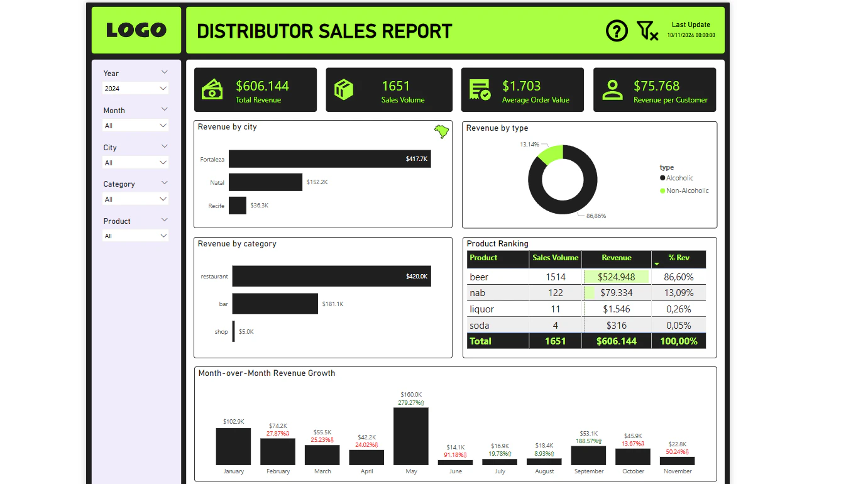This screenshot has height=484, width=868.
Task: Click the 86,60% rev cell
Action: 679,277
